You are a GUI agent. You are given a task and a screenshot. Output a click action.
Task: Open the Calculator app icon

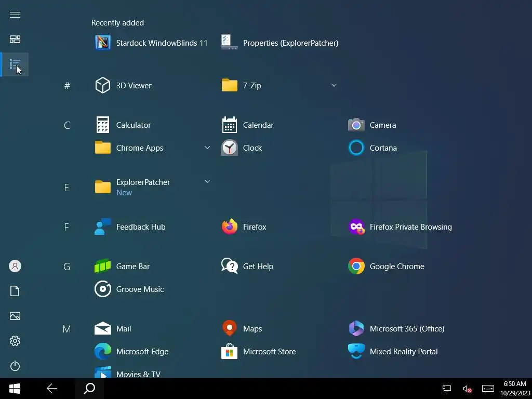click(x=102, y=125)
